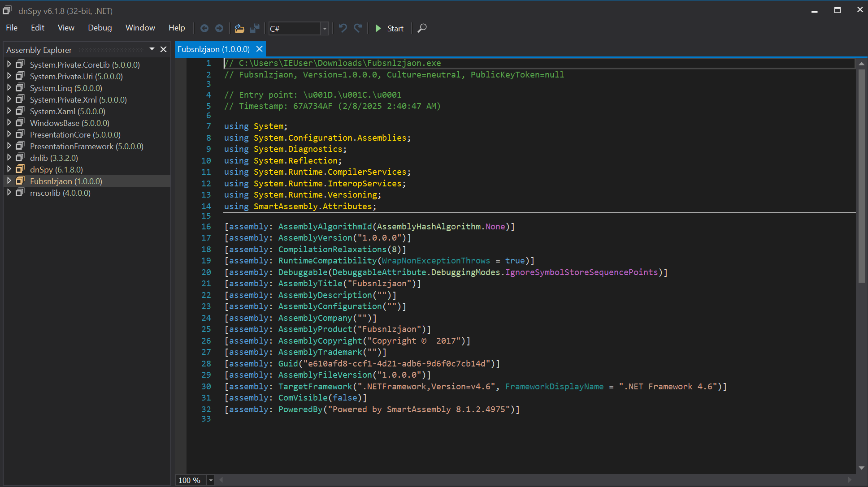
Task: Open the 100 % zoom dropdown
Action: coord(211,480)
